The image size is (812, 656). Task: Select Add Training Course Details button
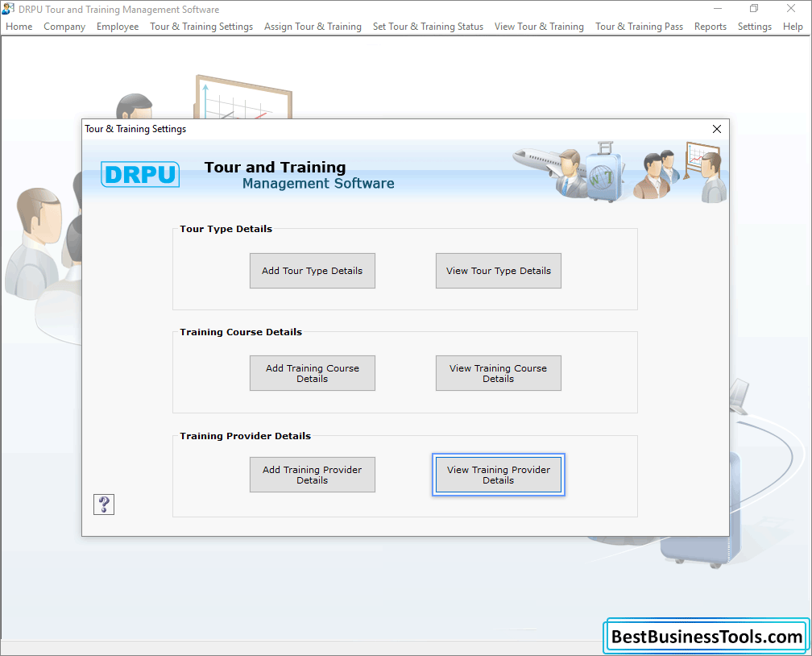313,373
